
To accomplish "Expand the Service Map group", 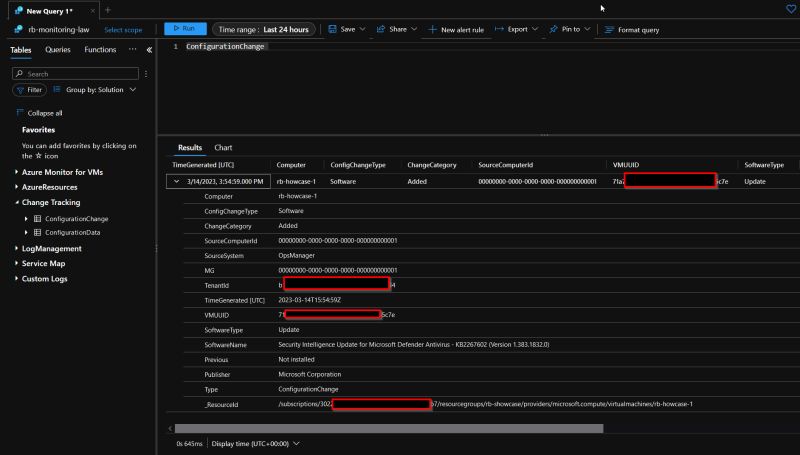I will [x=16, y=263].
